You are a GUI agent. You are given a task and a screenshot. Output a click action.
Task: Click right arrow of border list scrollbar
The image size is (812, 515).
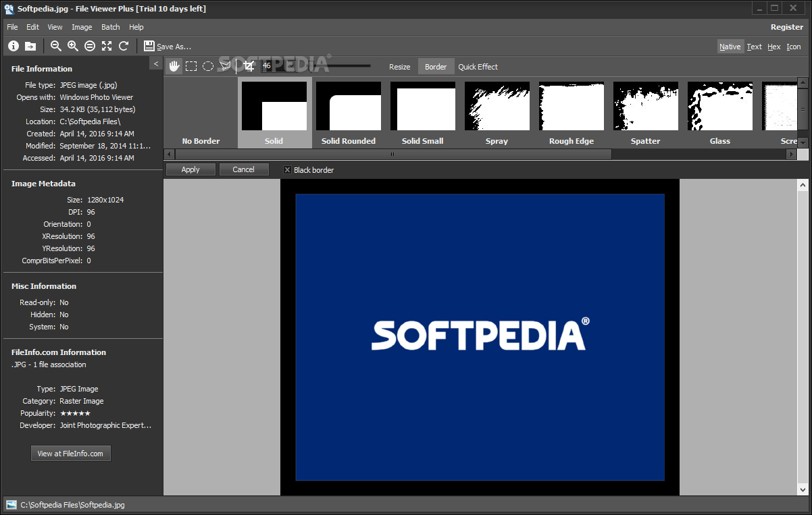click(x=792, y=154)
